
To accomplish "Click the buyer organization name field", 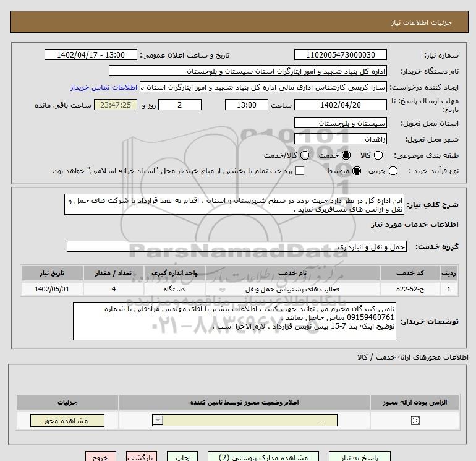I will [x=248, y=71].
